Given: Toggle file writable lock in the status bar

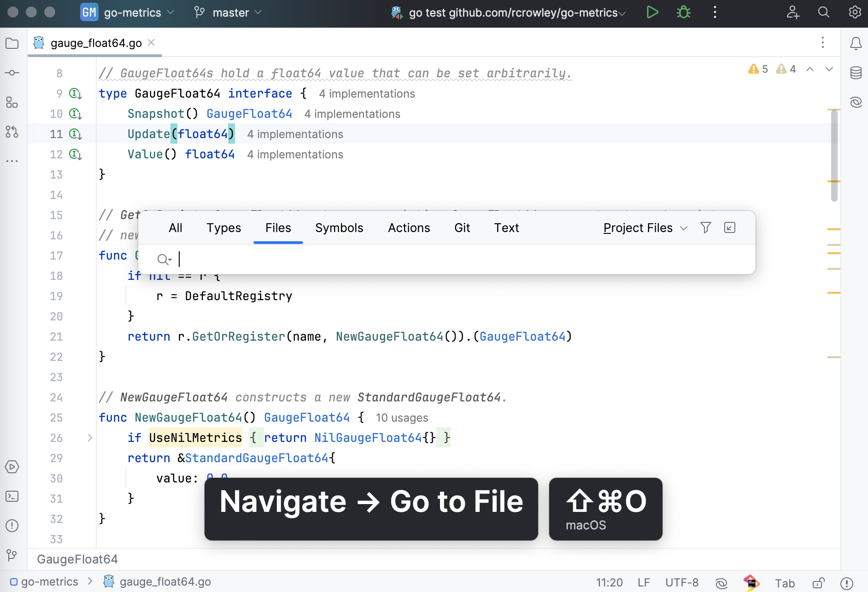Looking at the screenshot, I should tap(819, 582).
